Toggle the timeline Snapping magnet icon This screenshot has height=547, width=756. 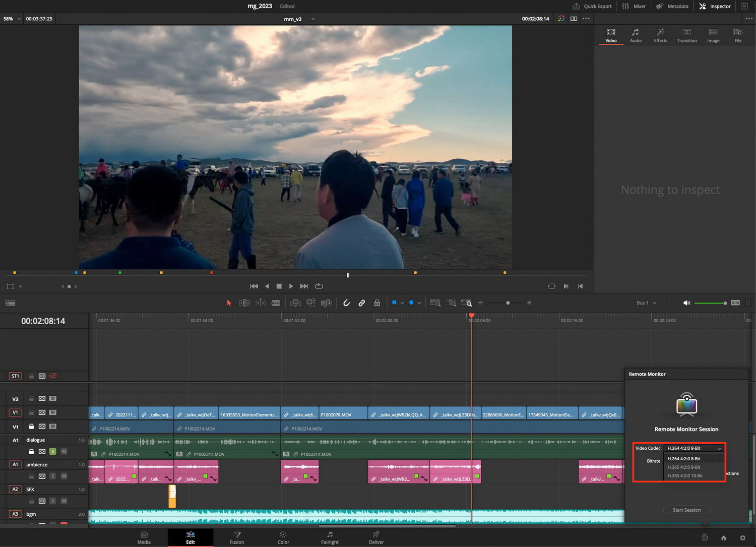[346, 303]
